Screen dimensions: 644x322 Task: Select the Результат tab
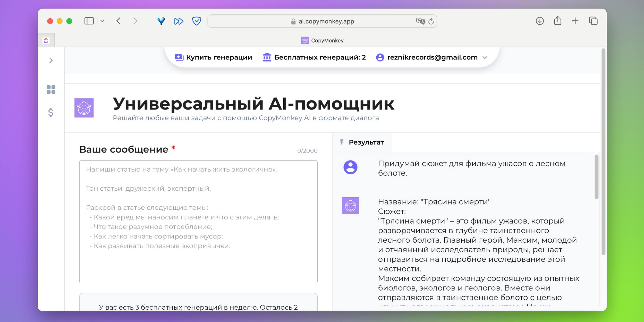click(x=362, y=142)
